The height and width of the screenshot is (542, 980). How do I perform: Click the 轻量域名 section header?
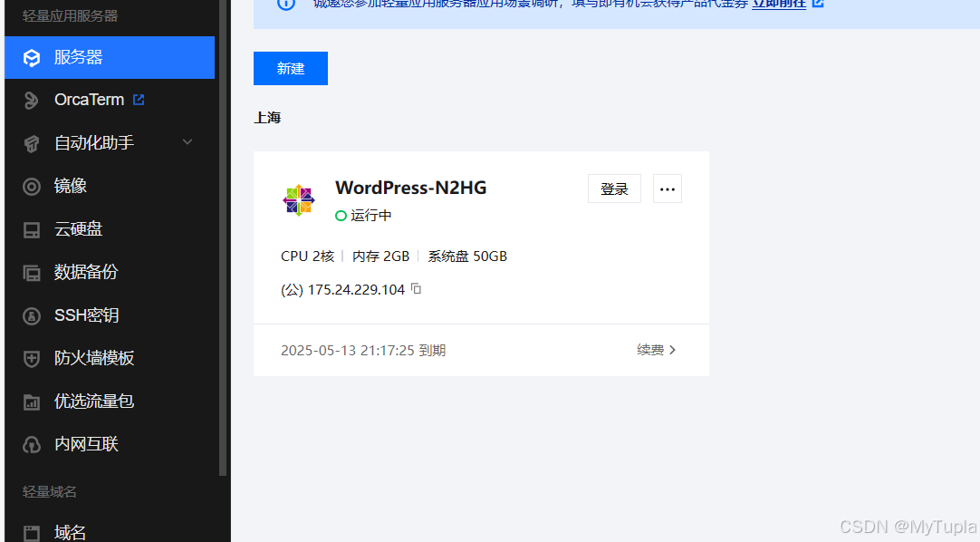(x=50, y=492)
